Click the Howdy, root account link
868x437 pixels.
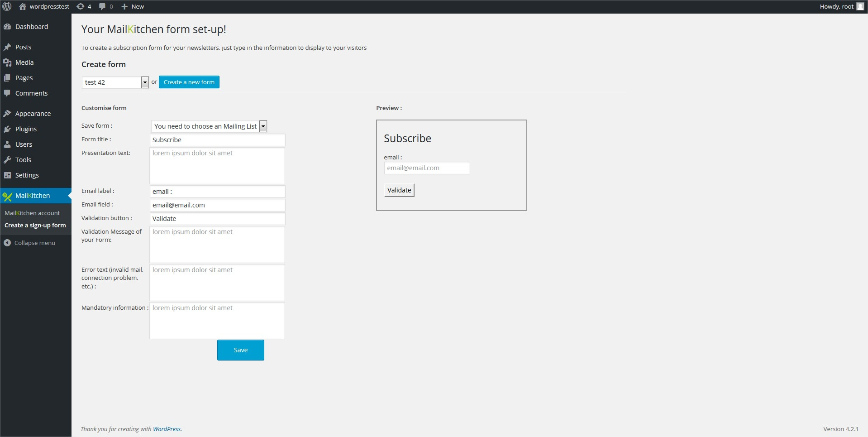coord(837,6)
